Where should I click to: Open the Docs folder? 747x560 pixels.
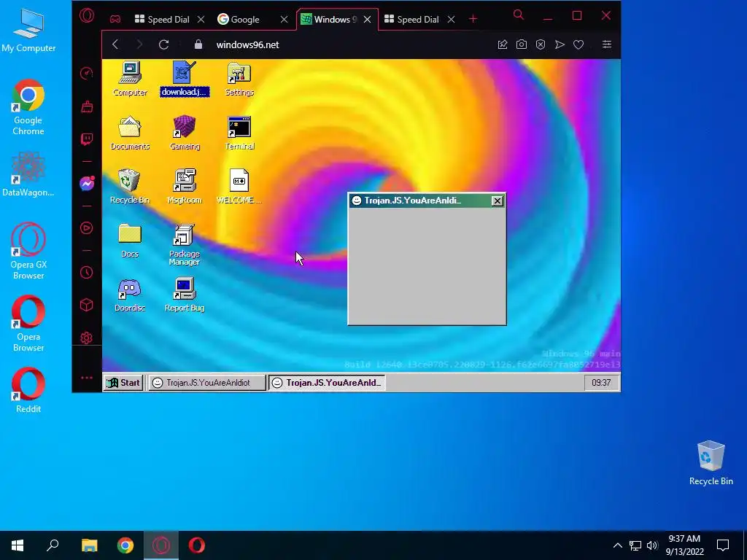130,241
